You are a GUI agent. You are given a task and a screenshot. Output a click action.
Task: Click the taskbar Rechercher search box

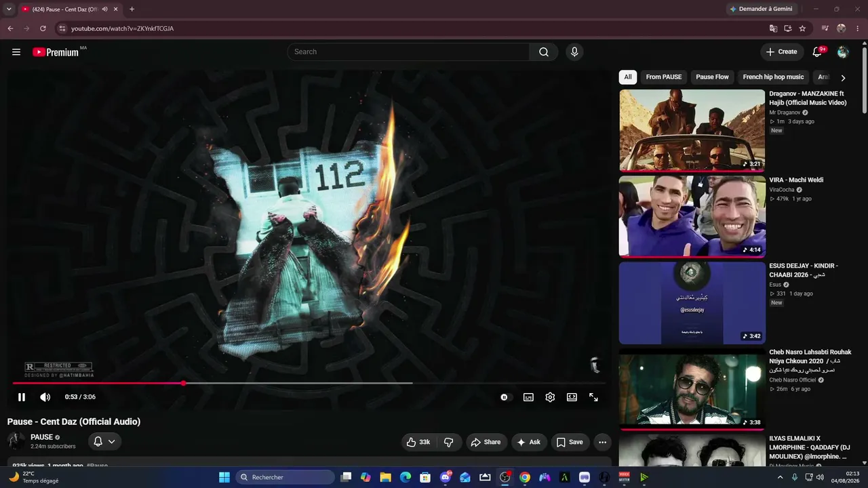point(285,477)
